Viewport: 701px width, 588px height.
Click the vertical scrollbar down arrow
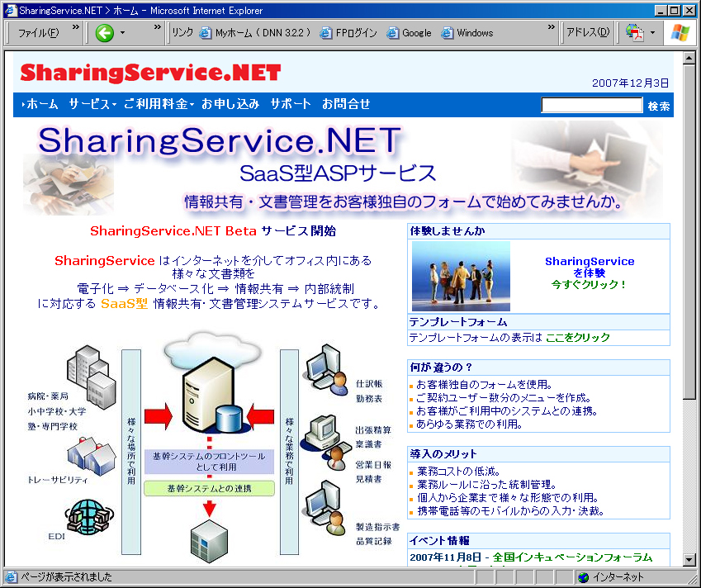689,559
